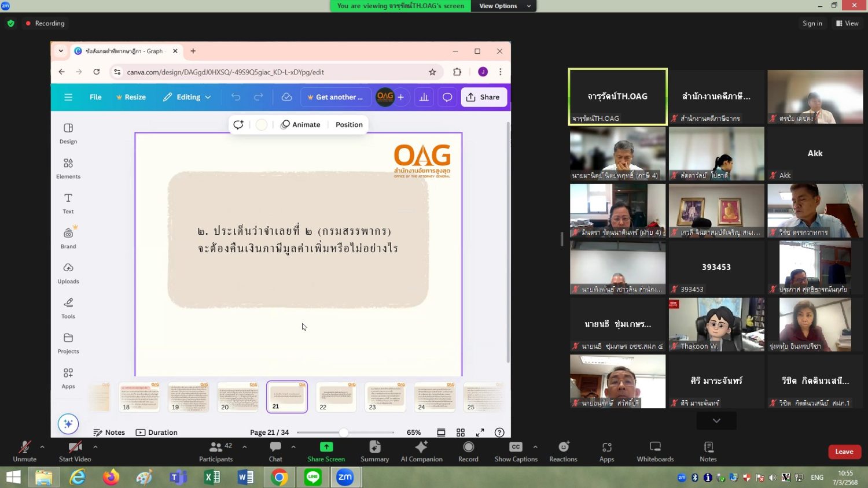This screenshot has height=488, width=868.
Task: Expand more participant videos with down chevron
Action: [716, 420]
